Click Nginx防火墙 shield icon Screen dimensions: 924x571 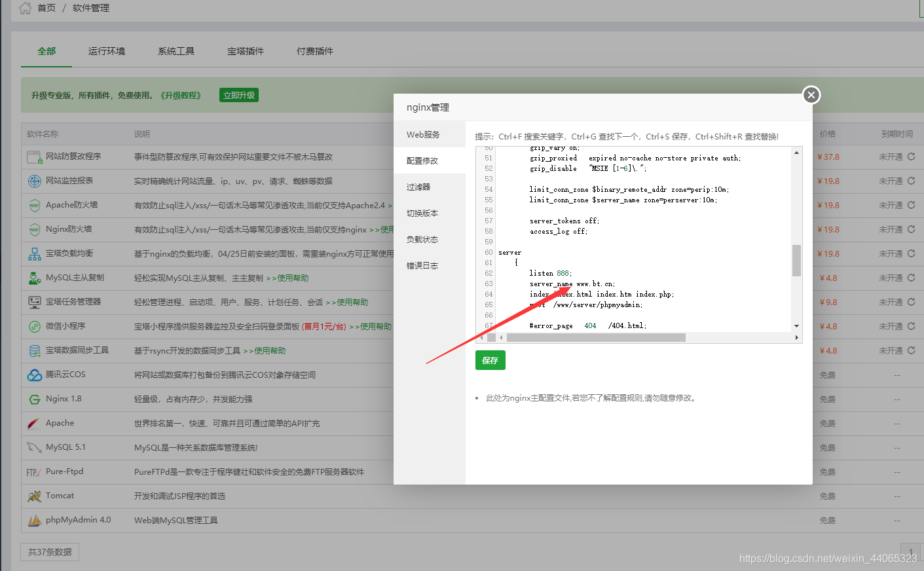34,230
